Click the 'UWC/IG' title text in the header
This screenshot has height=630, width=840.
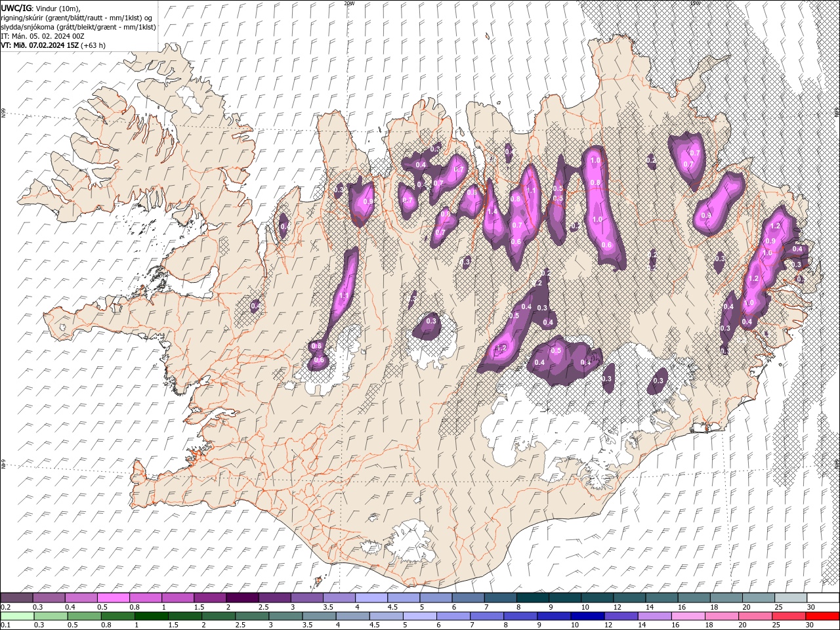click(x=16, y=8)
